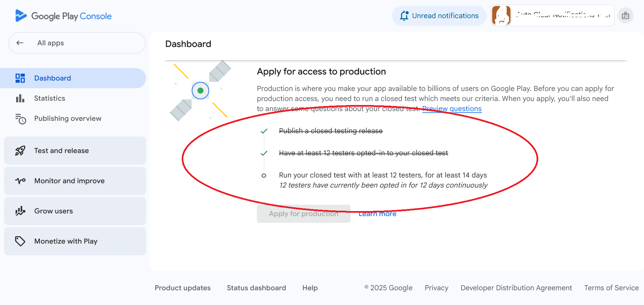Open the Statistics menu item
The height and width of the screenshot is (305, 644).
coord(50,98)
